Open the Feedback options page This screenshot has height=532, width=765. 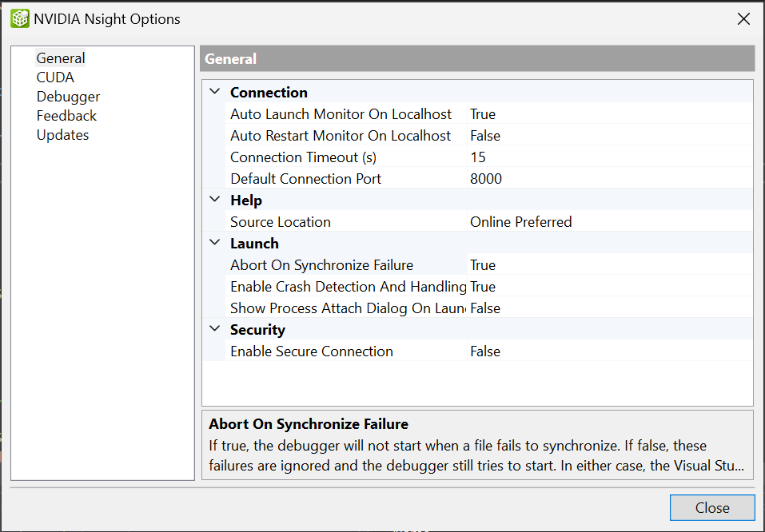pos(66,116)
